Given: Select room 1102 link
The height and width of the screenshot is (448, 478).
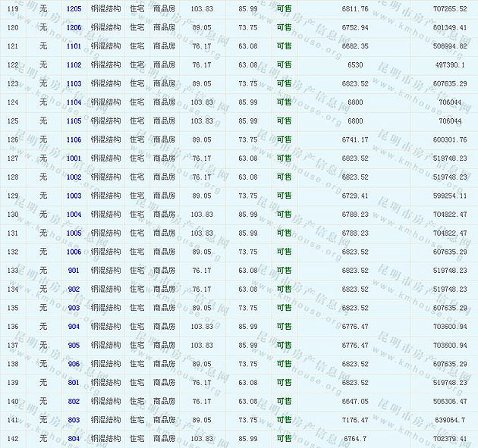Looking at the screenshot, I should pyautogui.click(x=74, y=65).
